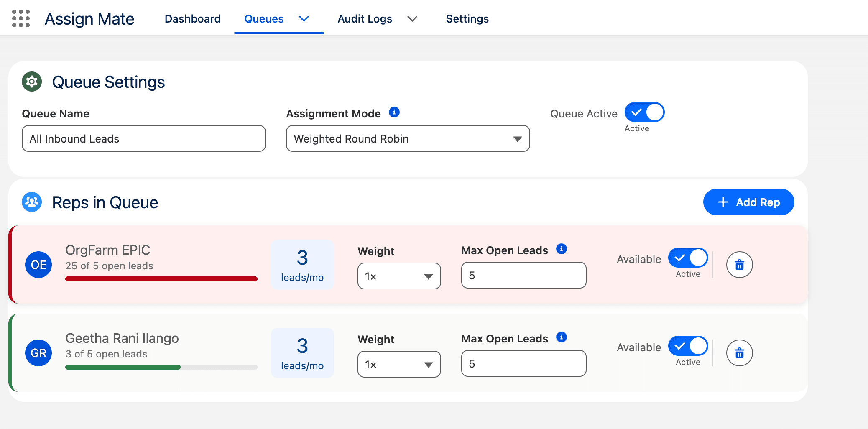
Task: Click the OrgFarm EPIC rep name
Action: [x=108, y=250]
